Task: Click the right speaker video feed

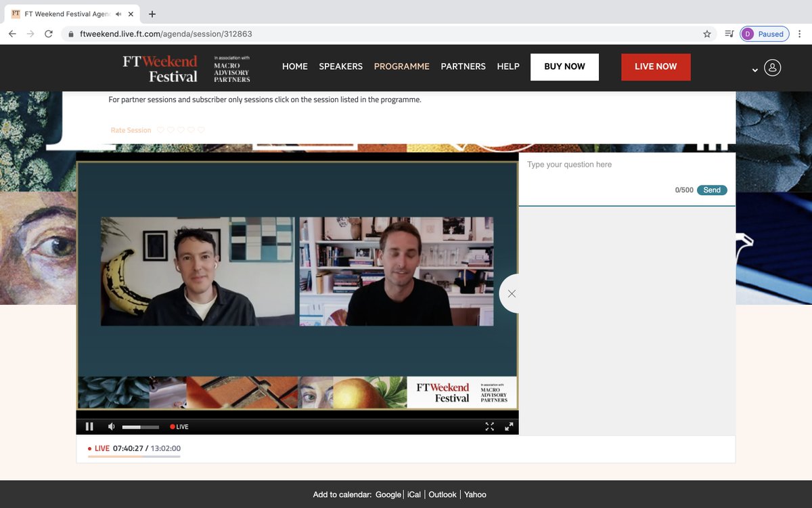Action: pyautogui.click(x=397, y=272)
